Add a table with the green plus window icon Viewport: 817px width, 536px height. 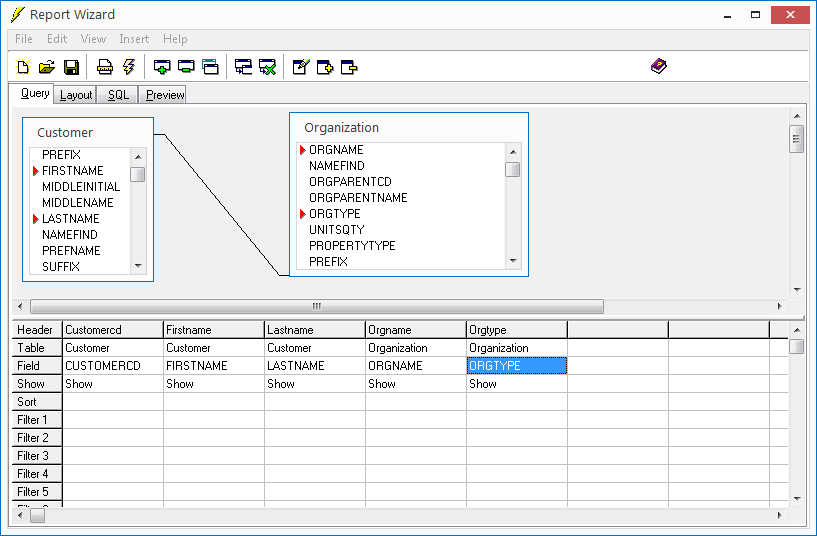tap(162, 67)
